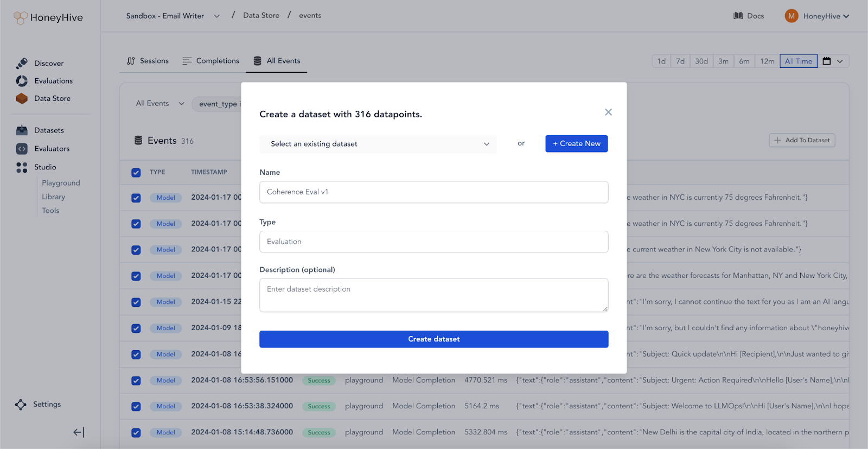Image resolution: width=868 pixels, height=449 pixels.
Task: Click the events breadcrumb
Action: 310,16
